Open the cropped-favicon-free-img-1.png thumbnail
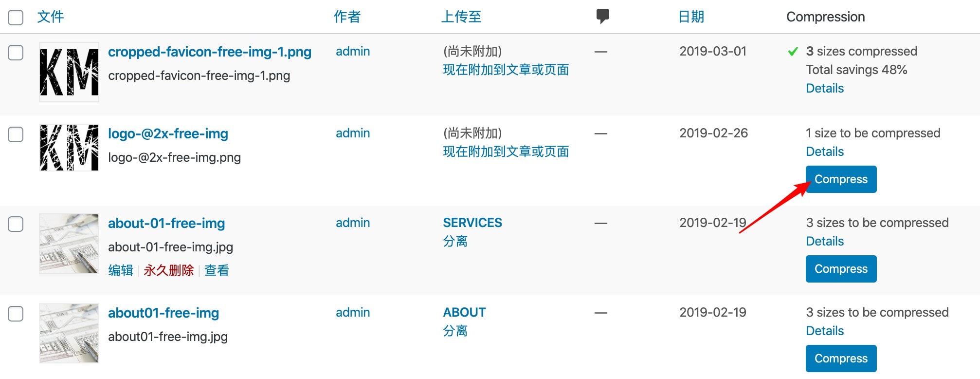 [x=69, y=72]
